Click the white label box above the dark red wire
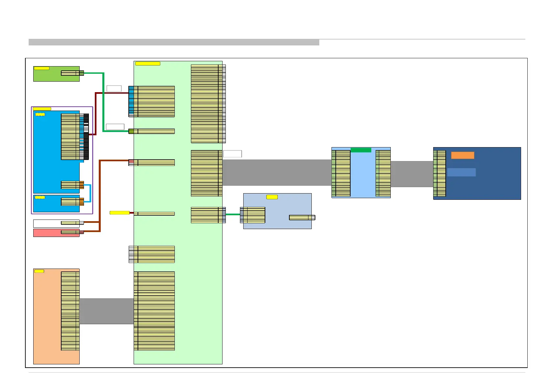Viewport: 554px width, 392px height. tap(114, 89)
